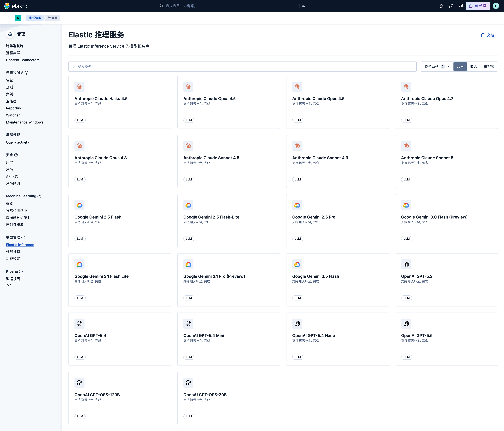Screen dimensions: 504x431
Task: Click the Anthropic Claude Sonnet 4.5 title
Action: coord(211,158)
